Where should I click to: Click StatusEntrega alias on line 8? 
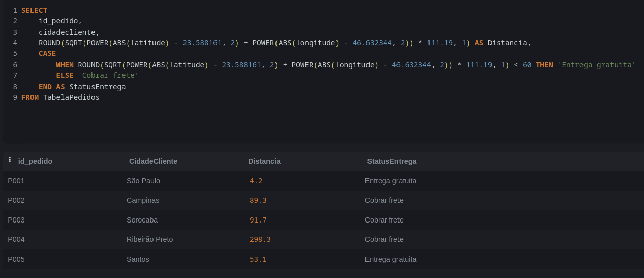coord(98,87)
